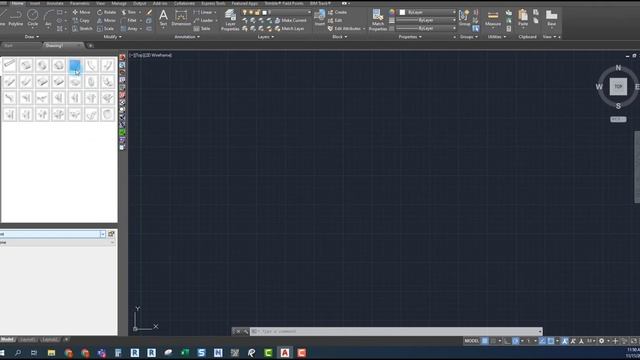The width and height of the screenshot is (640, 360).
Task: Open workspace switching gear in status bar
Action: click(601, 341)
